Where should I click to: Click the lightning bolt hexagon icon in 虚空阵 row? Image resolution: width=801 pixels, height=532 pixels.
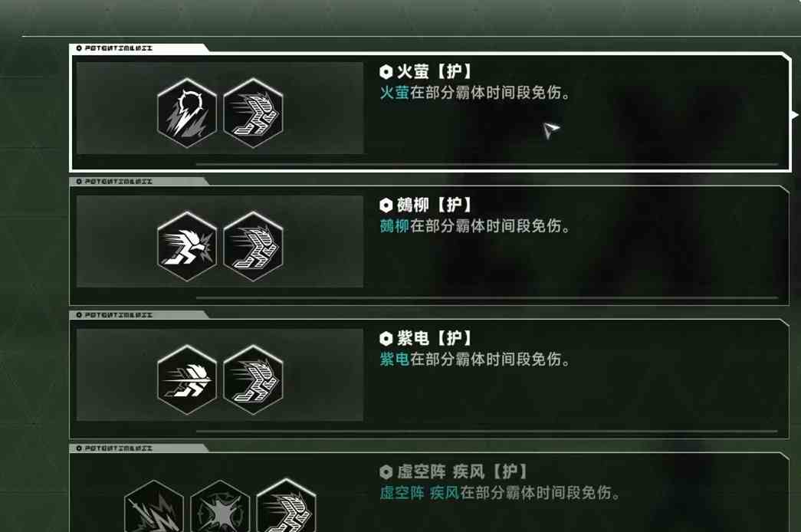coord(154,507)
